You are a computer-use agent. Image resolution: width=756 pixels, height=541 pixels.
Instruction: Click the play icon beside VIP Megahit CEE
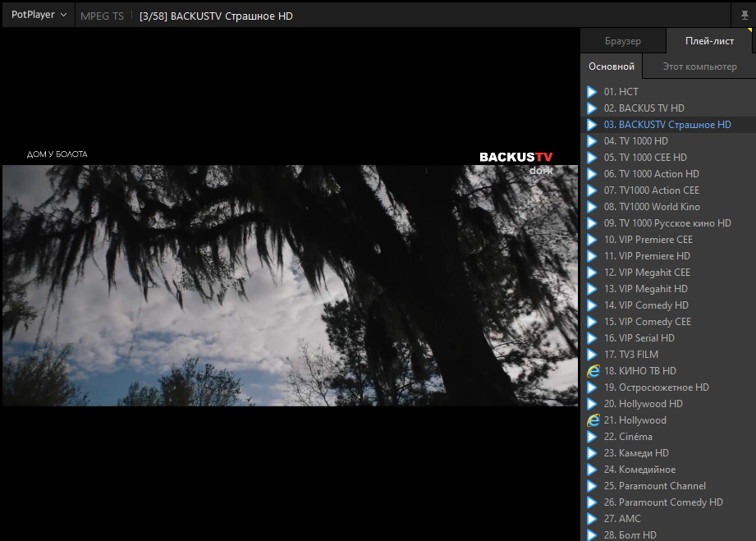click(592, 272)
